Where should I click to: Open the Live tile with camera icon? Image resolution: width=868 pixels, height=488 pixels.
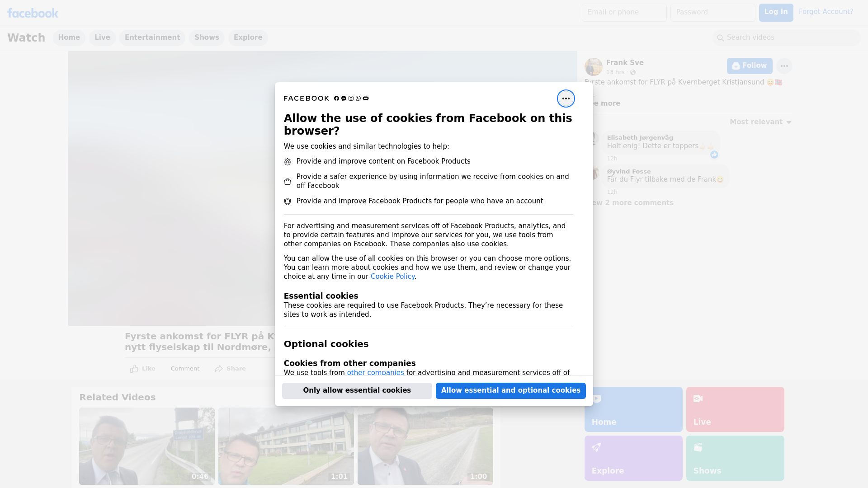(735, 409)
